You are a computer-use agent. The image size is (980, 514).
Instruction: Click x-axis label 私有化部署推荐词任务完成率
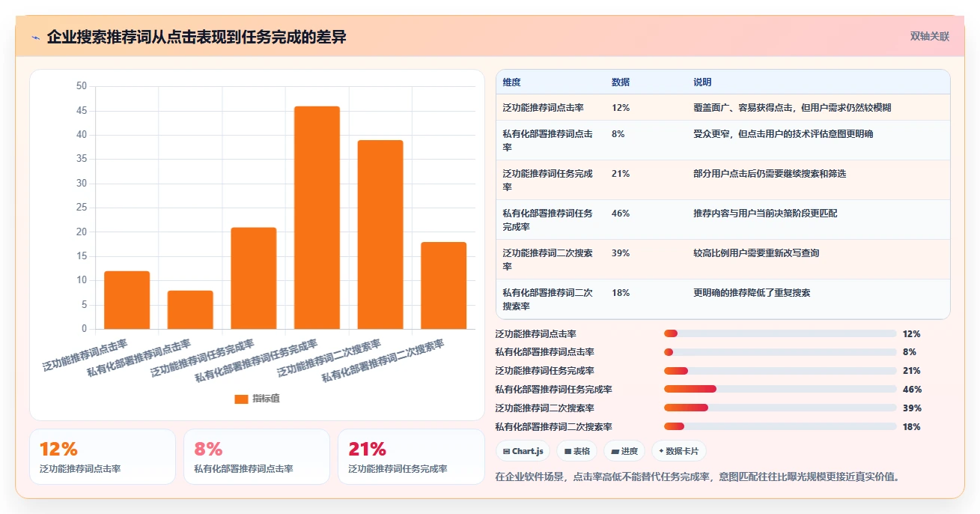pyautogui.click(x=256, y=361)
